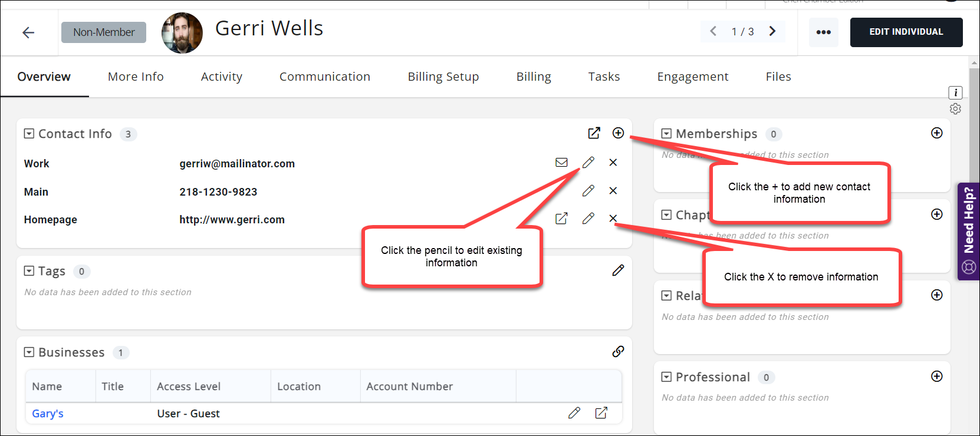This screenshot has width=980, height=436.
Task: Switch to the Billing Setup tab
Action: 443,77
